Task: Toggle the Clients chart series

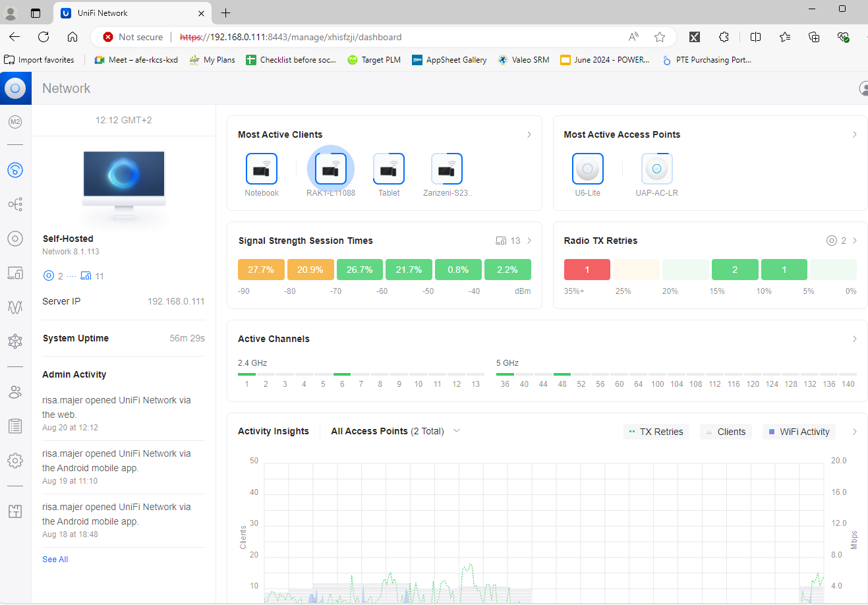Action: (x=726, y=432)
